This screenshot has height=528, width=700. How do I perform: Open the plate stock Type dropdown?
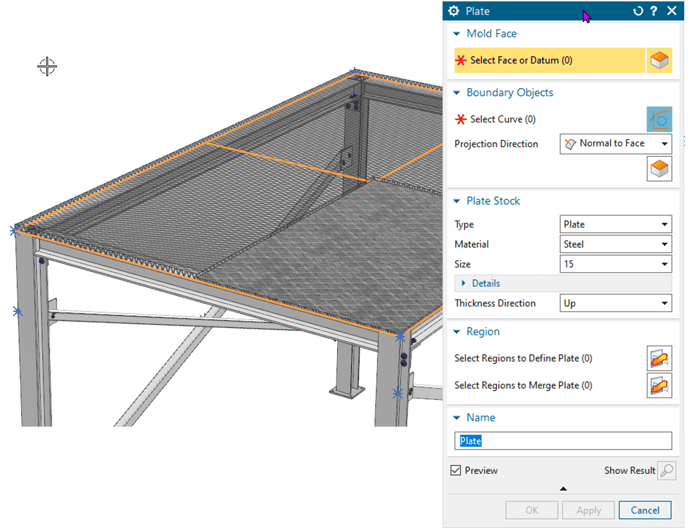(x=615, y=224)
